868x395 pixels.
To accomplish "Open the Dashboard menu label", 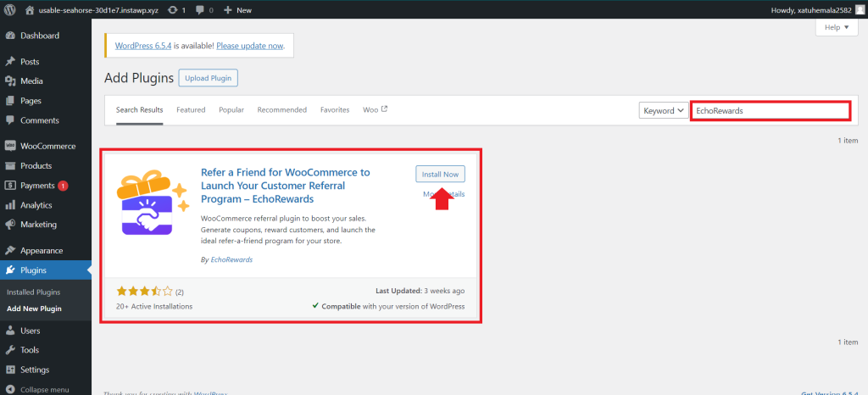I will click(40, 36).
